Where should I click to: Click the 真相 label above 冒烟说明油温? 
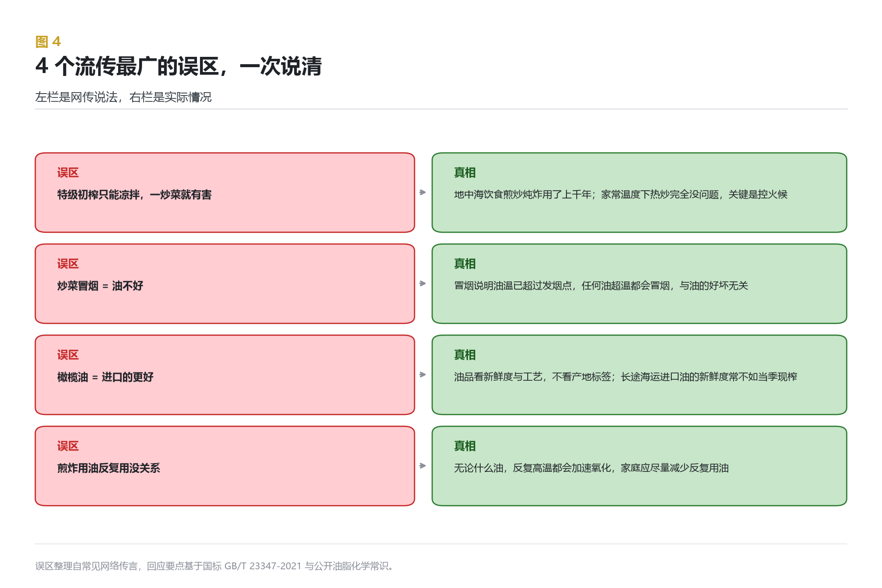[x=465, y=264]
